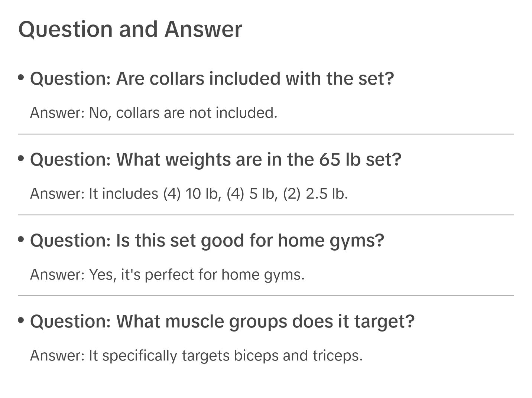
Task: Click the word 'Answer' in the heading
Action: [x=203, y=29]
